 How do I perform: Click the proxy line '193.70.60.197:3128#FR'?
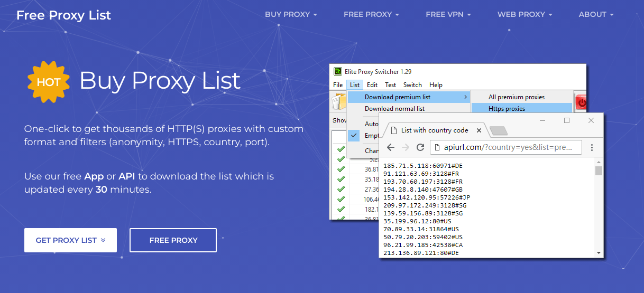[423, 182]
